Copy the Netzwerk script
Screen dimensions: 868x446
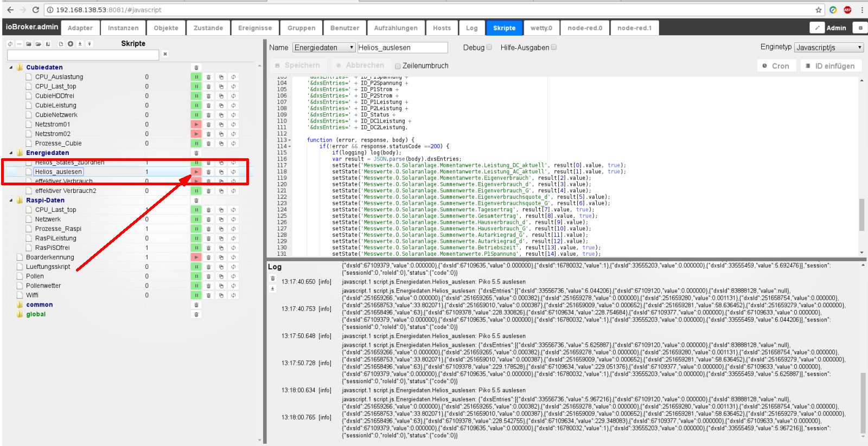click(x=221, y=219)
